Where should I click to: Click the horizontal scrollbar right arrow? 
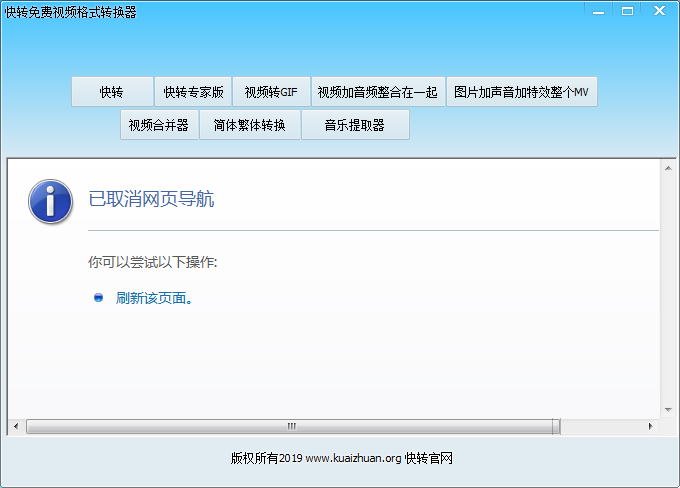pyautogui.click(x=650, y=426)
